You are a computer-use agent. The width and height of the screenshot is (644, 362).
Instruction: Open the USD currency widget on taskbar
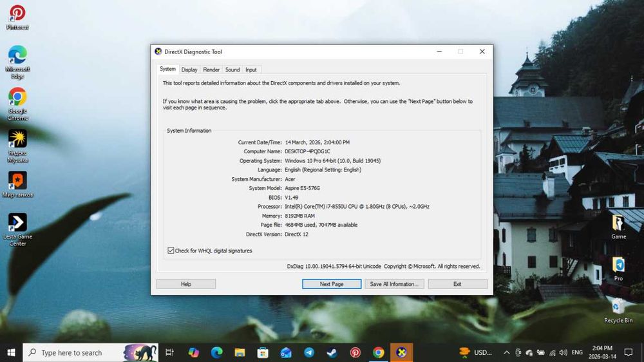(476, 352)
